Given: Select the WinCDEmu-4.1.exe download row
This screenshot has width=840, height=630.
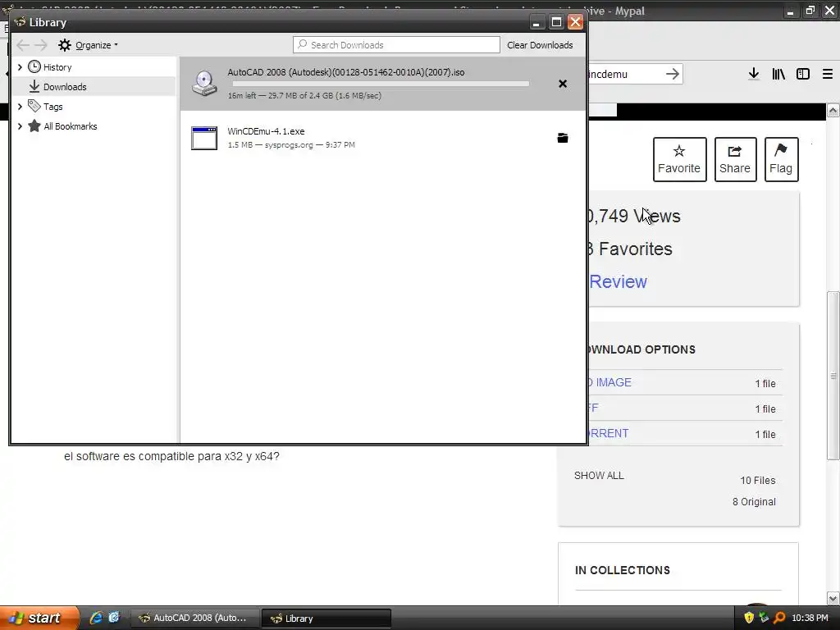Looking at the screenshot, I should click(384, 138).
